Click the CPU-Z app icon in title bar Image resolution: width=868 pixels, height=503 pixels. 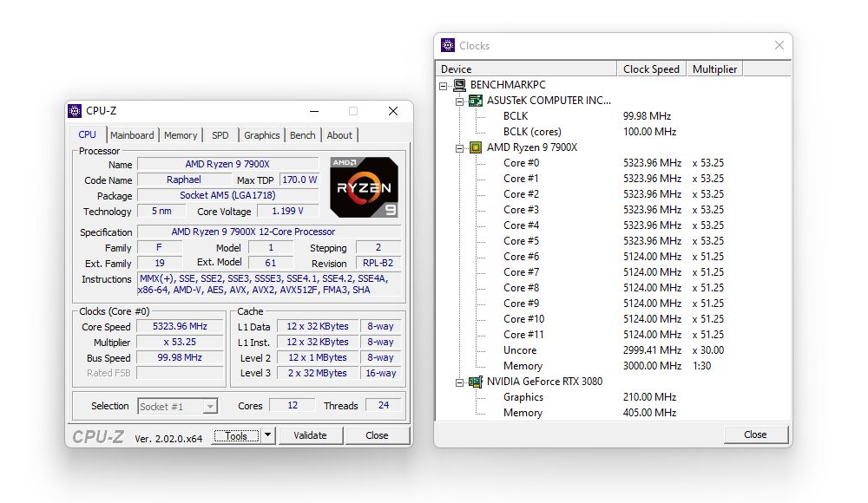coord(75,111)
